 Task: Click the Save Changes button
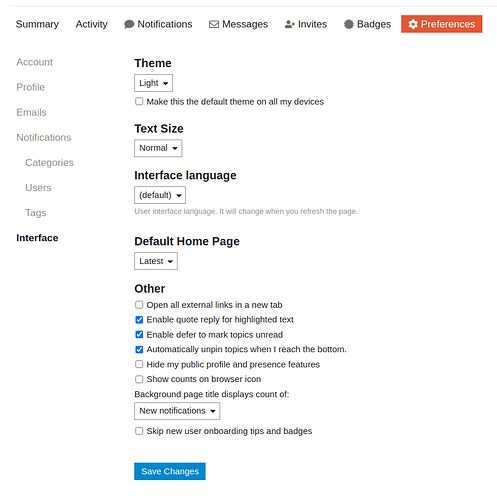[170, 471]
